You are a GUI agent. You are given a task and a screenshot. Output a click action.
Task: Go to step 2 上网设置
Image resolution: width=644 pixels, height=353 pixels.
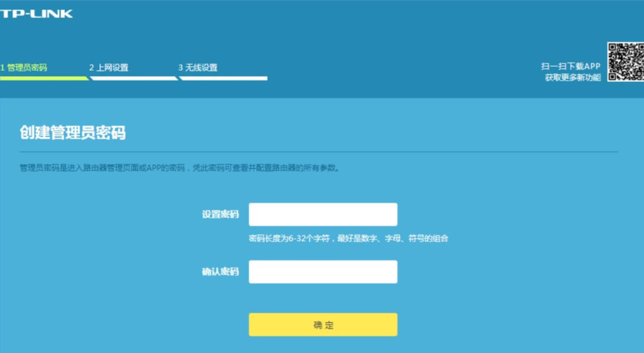point(109,68)
